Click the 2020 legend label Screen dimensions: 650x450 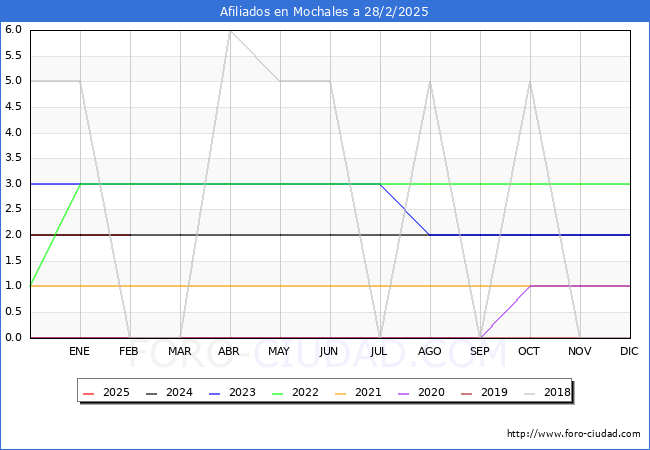click(x=431, y=392)
